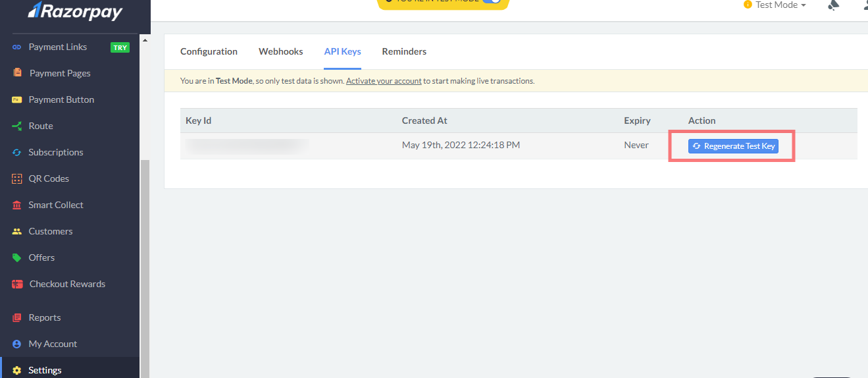Open the Reminders tab
This screenshot has height=378, width=868.
coord(404,51)
